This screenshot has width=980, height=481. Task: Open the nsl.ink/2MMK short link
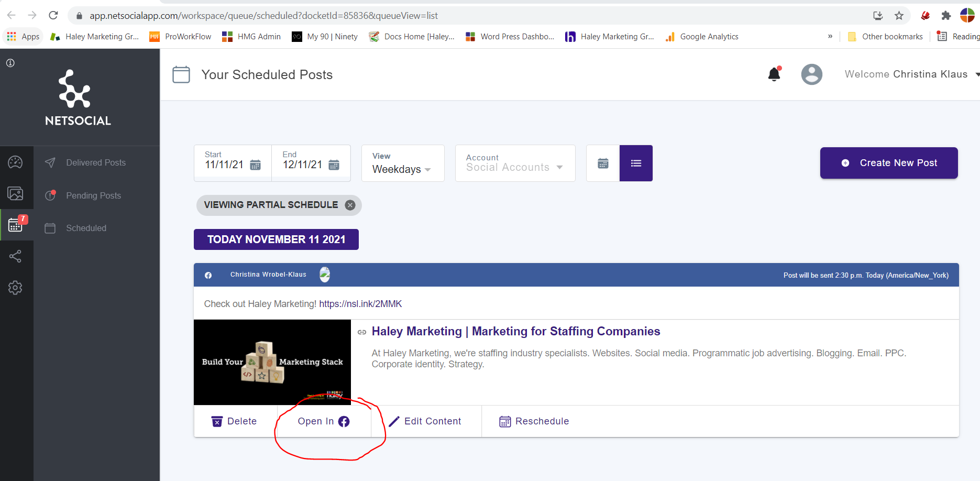[x=360, y=304]
